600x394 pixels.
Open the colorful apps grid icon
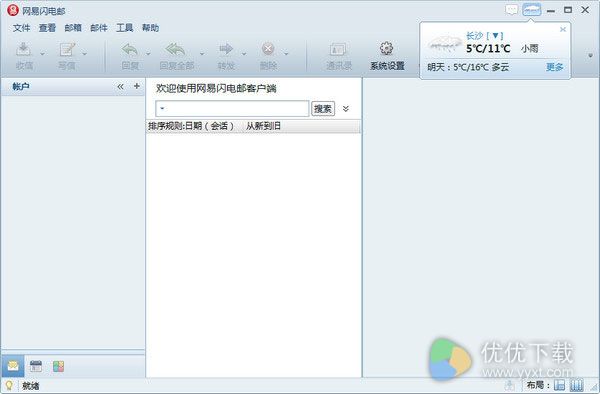coord(58,366)
